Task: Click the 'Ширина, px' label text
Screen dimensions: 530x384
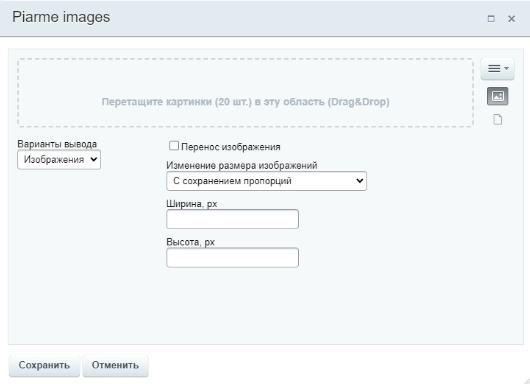Action: pyautogui.click(x=192, y=204)
